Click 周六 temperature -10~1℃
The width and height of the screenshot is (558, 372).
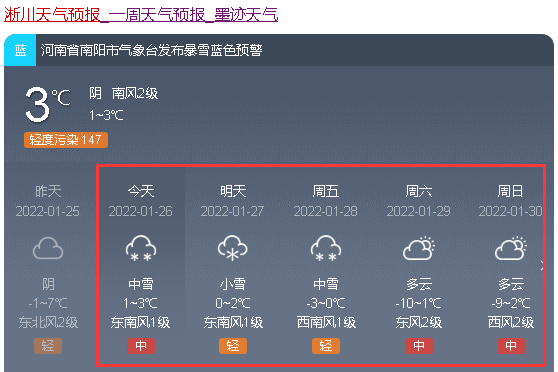(419, 303)
